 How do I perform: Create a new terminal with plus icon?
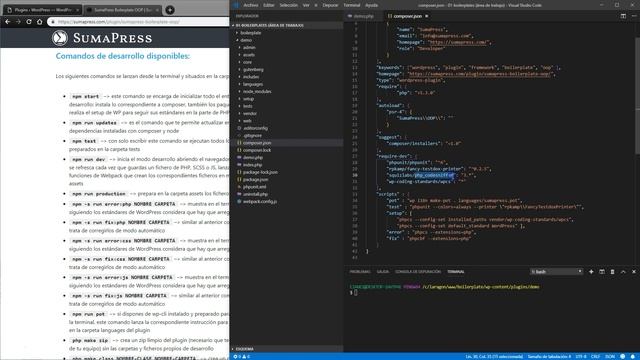coord(591,271)
